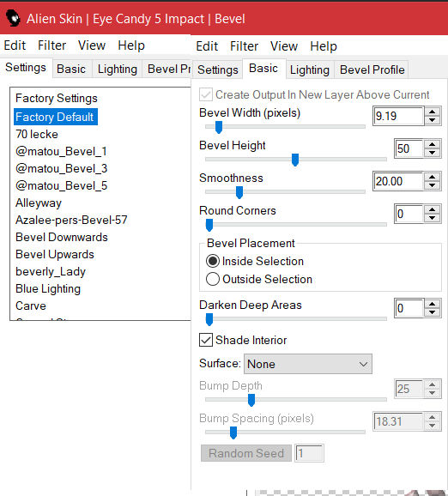Choose the @matou_Bevel_3 preset
Image resolution: width=448 pixels, height=496 pixels.
click(62, 168)
